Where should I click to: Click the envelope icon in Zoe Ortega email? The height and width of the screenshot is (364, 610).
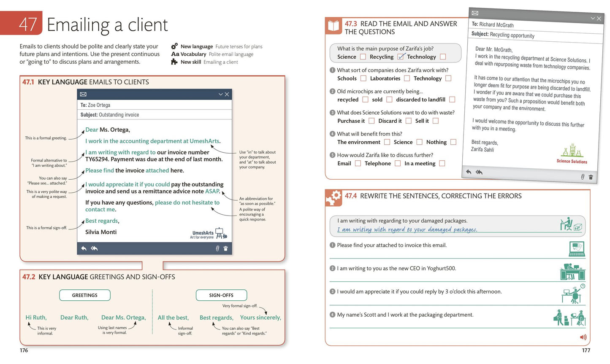tap(83, 94)
